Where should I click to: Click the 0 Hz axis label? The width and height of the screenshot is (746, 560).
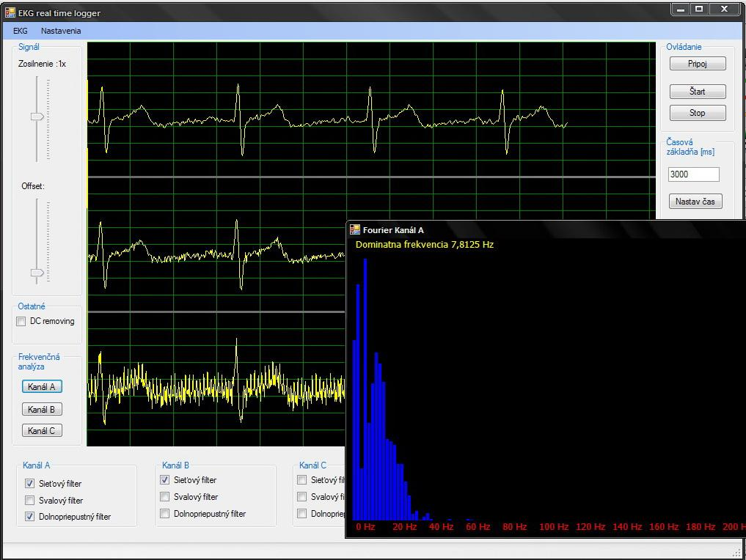point(365,527)
